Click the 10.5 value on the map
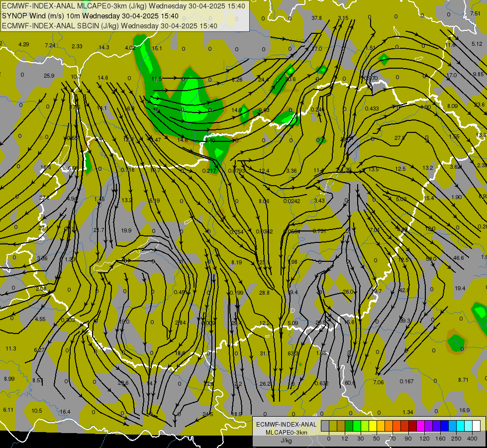Screen dimensions: 487x448 [37, 411]
